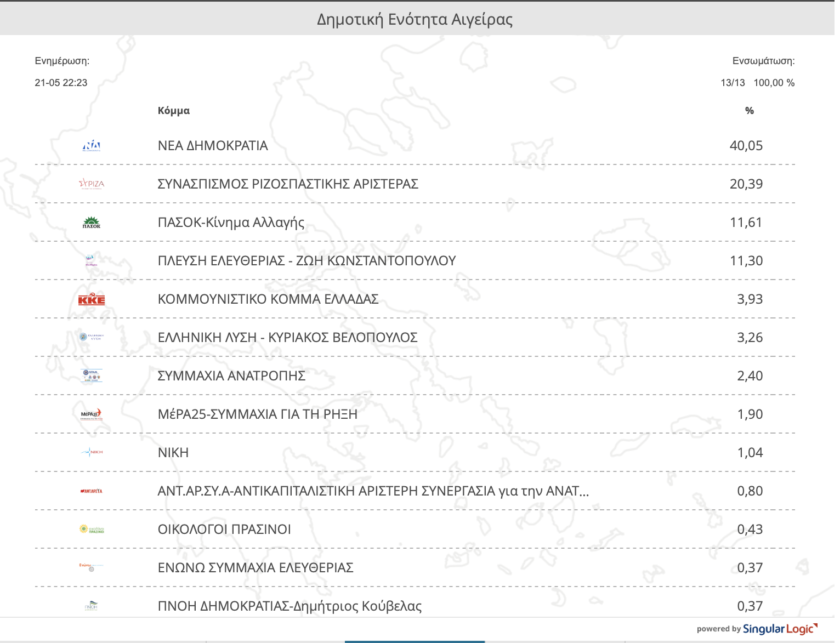Click the 1,90 percentage value
The image size is (840, 643).
tap(750, 414)
